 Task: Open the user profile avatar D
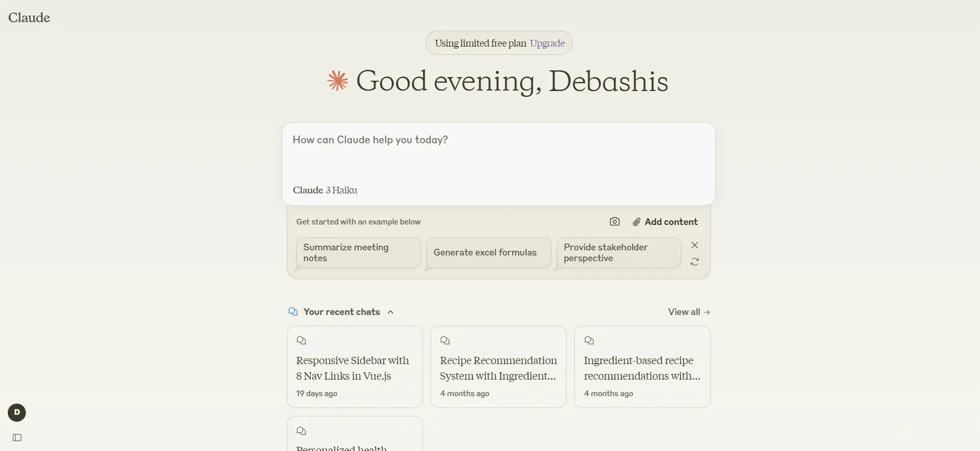click(17, 412)
